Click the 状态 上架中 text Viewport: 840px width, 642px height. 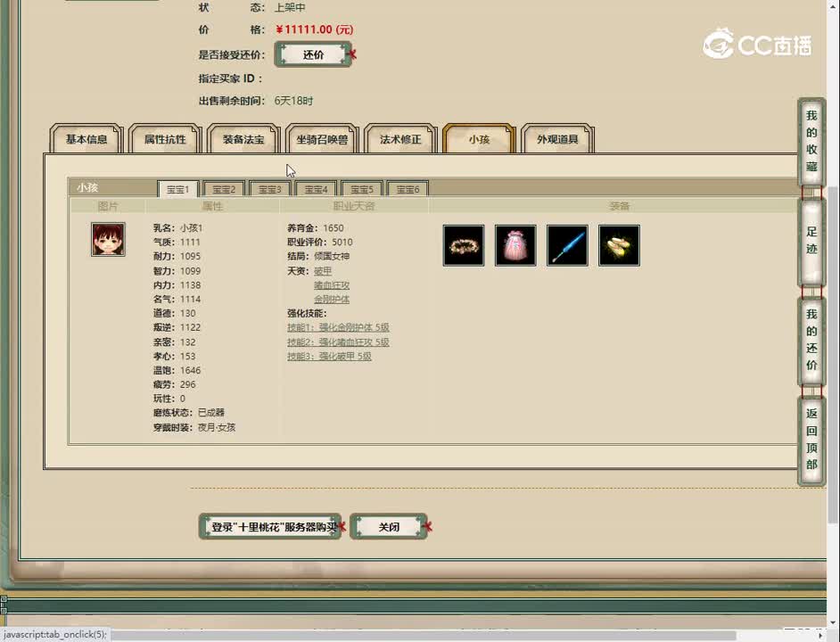[291, 7]
